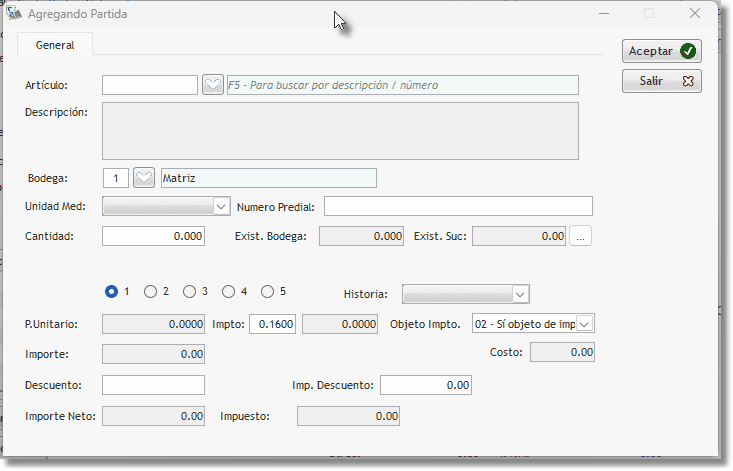This screenshot has height=471, width=733.
Task: Click the Importe Neto value field
Action: coord(153,416)
